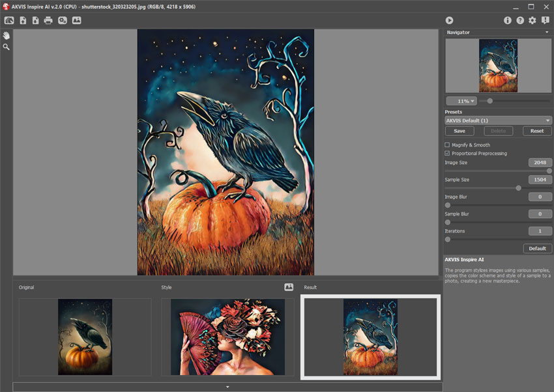The width and height of the screenshot is (554, 392).
Task: Open the notifications exclamation icon
Action: [x=546, y=20]
